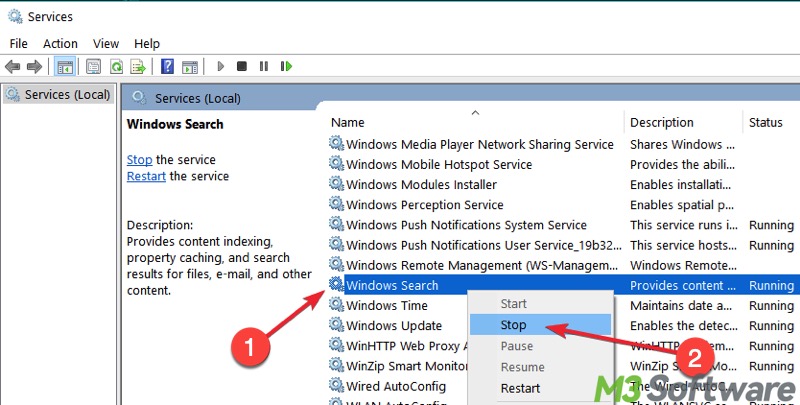Select the WinZip Smart Monitor service row

click(407, 366)
